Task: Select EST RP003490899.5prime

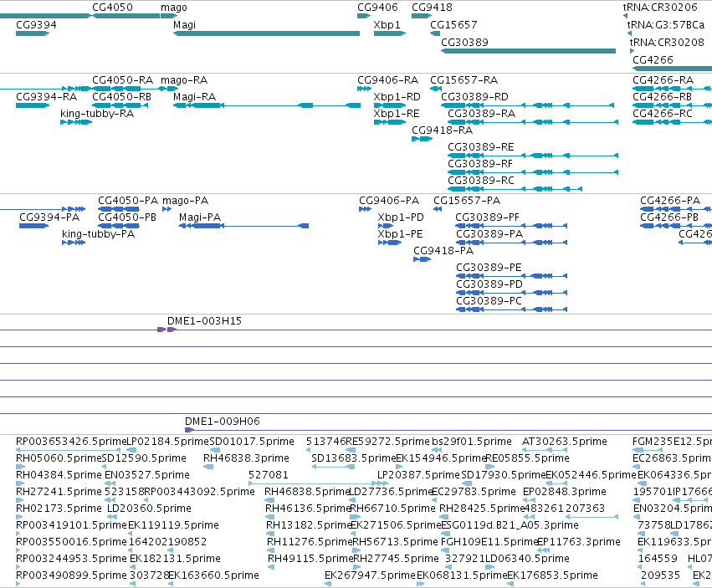Action: pyautogui.click(x=18, y=584)
